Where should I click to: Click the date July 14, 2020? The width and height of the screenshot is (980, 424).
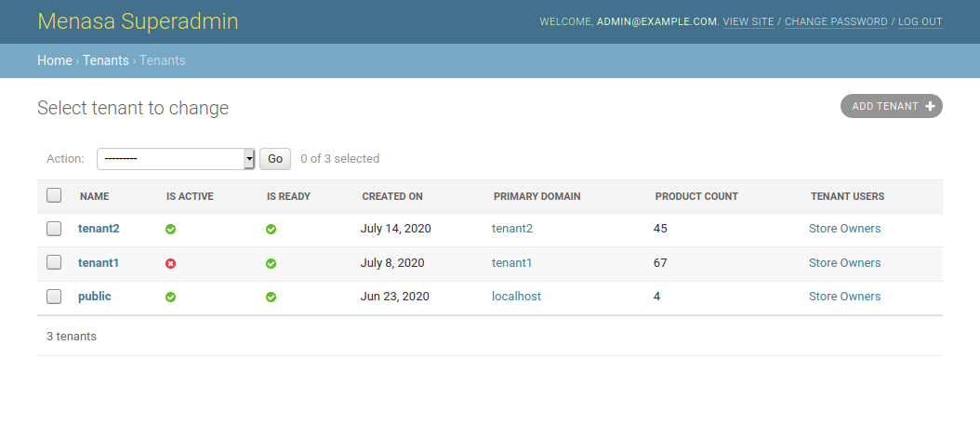[x=395, y=228]
